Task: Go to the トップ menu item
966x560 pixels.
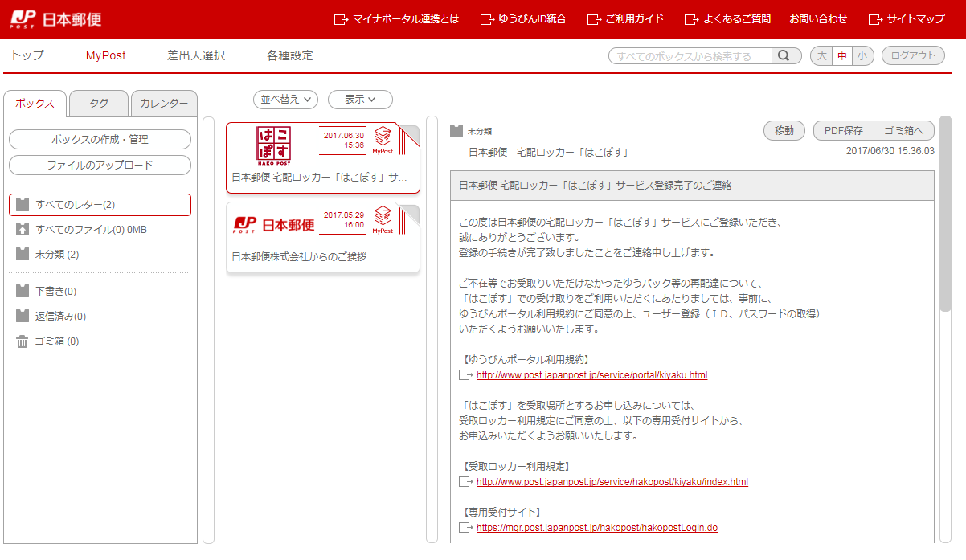Action: (27, 55)
